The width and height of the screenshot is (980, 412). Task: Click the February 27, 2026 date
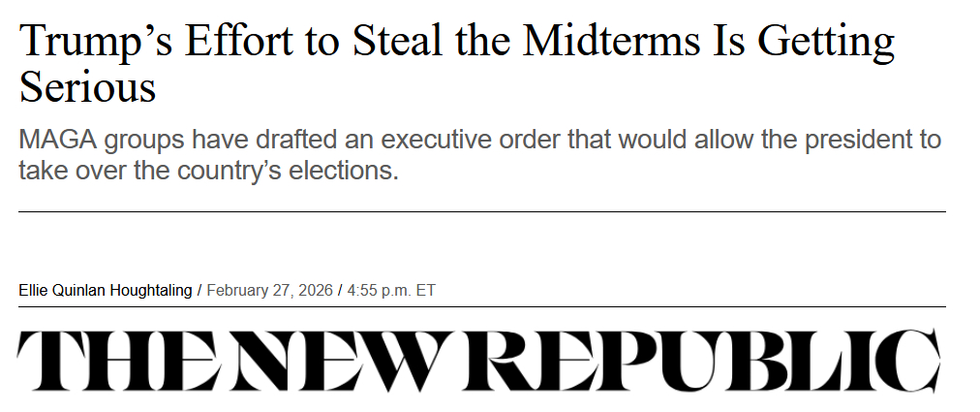pyautogui.click(x=269, y=291)
